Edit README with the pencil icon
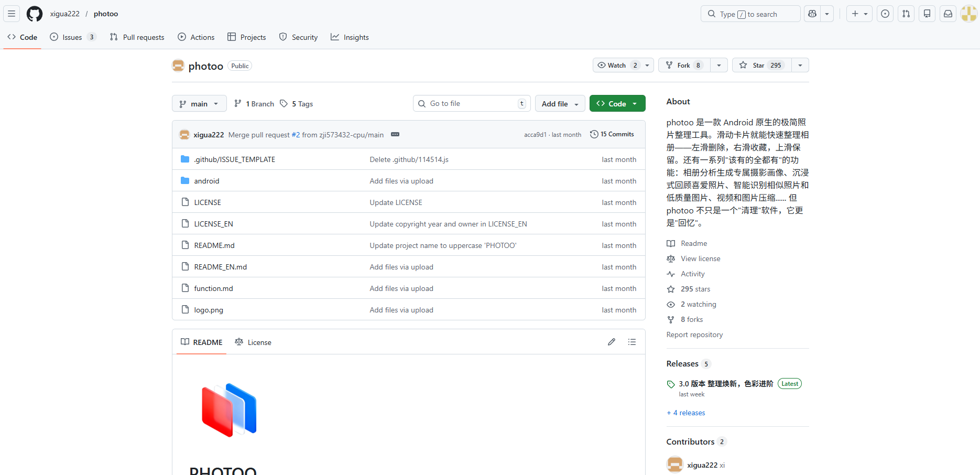Viewport: 980px width, 475px height. (612, 342)
